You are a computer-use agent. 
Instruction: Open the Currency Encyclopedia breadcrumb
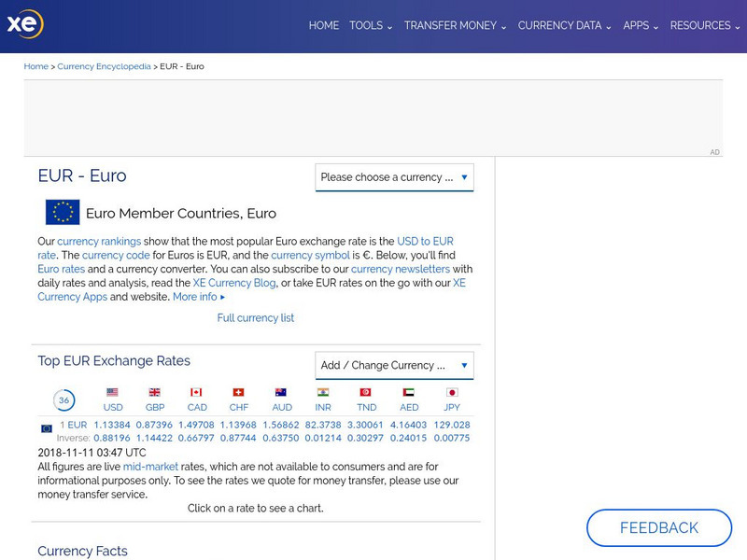[x=104, y=66]
